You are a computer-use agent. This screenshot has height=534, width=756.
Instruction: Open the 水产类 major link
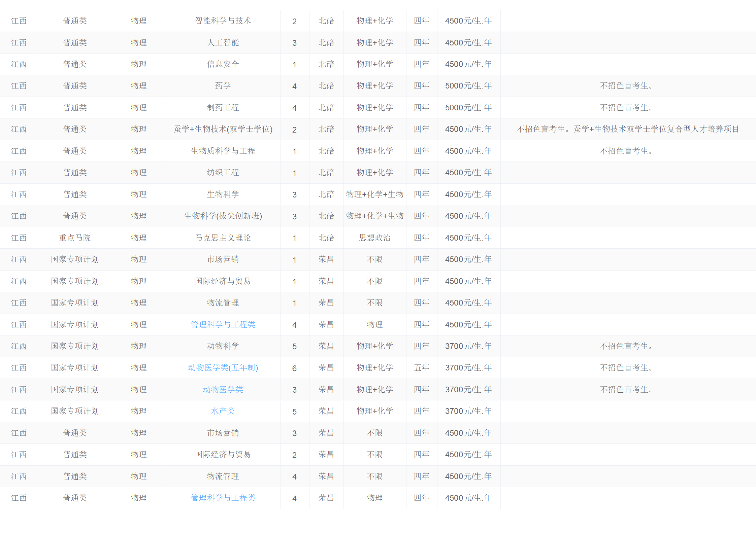pyautogui.click(x=223, y=411)
